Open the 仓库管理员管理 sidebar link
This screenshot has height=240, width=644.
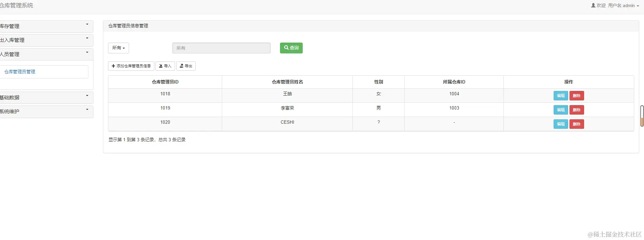pos(20,72)
